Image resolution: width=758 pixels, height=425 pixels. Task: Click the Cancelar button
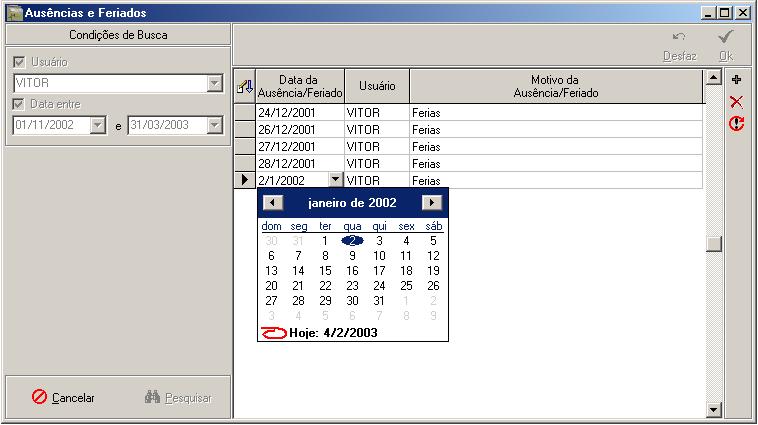click(x=63, y=397)
